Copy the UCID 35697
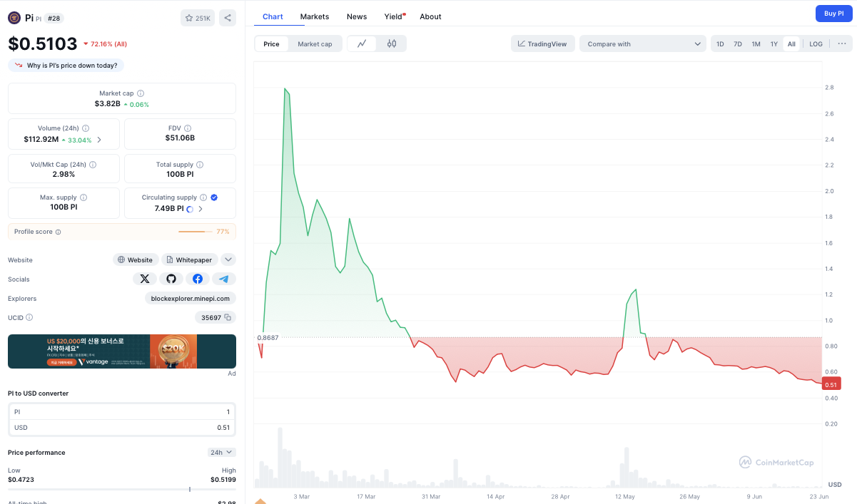 pos(228,317)
